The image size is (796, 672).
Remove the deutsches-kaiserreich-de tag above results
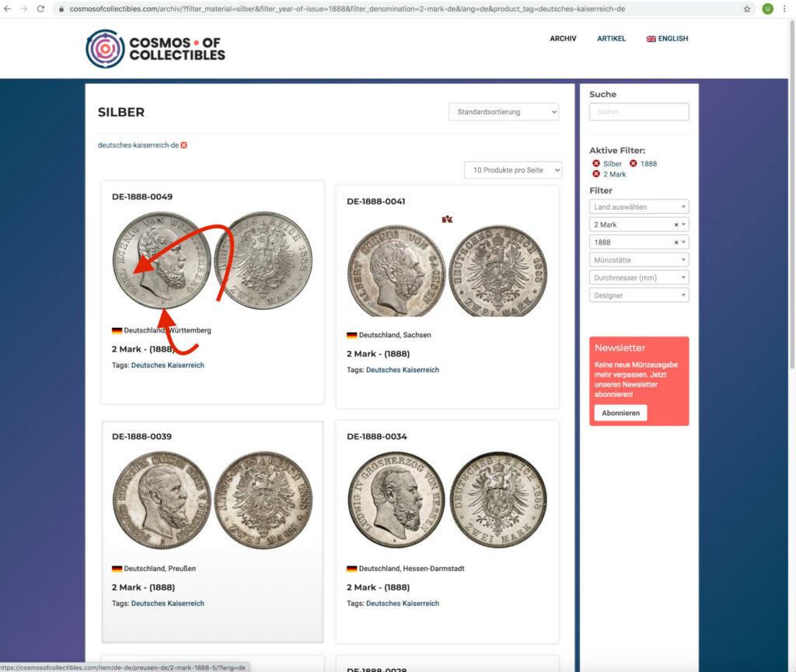click(x=184, y=145)
